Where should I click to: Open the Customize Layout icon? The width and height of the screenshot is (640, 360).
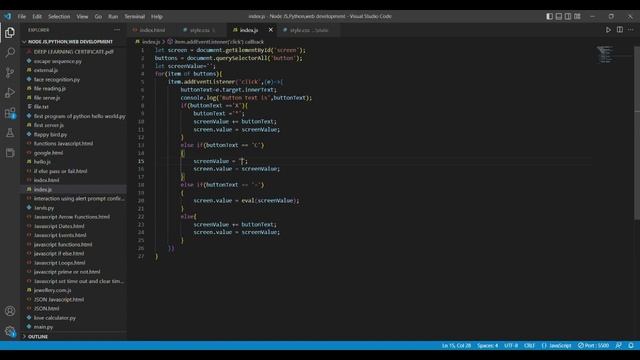click(577, 16)
